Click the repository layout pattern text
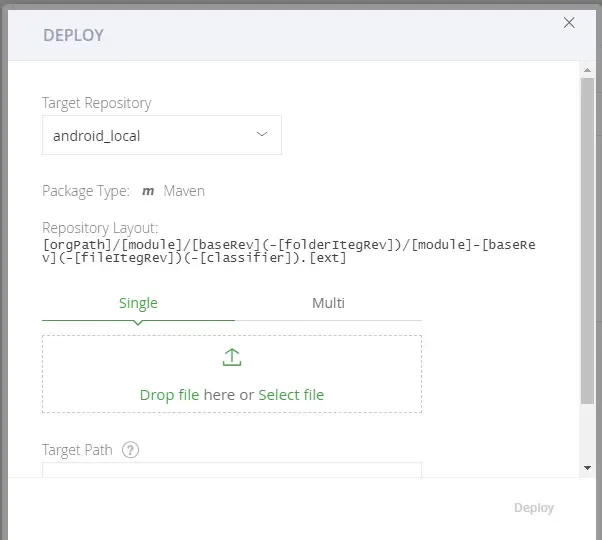The image size is (602, 540). tap(289, 252)
